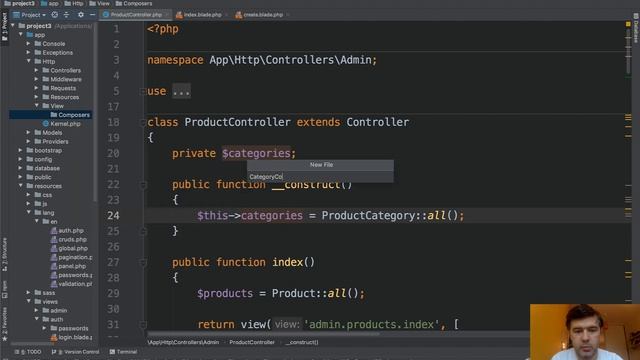
Task: Click the presenter webcam thumbnail
Action: coord(585,332)
